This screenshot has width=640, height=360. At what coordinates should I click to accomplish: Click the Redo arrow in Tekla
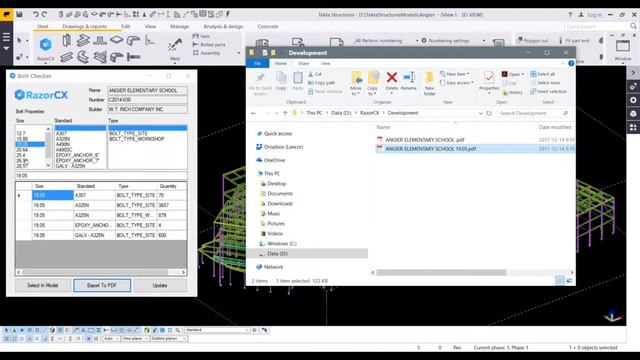(x=44, y=14)
